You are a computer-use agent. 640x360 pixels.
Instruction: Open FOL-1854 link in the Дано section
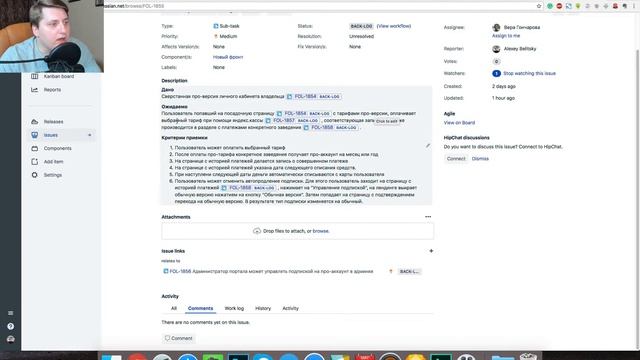(x=305, y=97)
